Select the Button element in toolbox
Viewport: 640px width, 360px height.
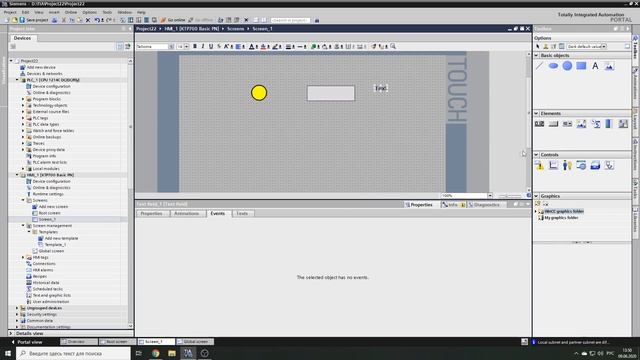(x=553, y=124)
